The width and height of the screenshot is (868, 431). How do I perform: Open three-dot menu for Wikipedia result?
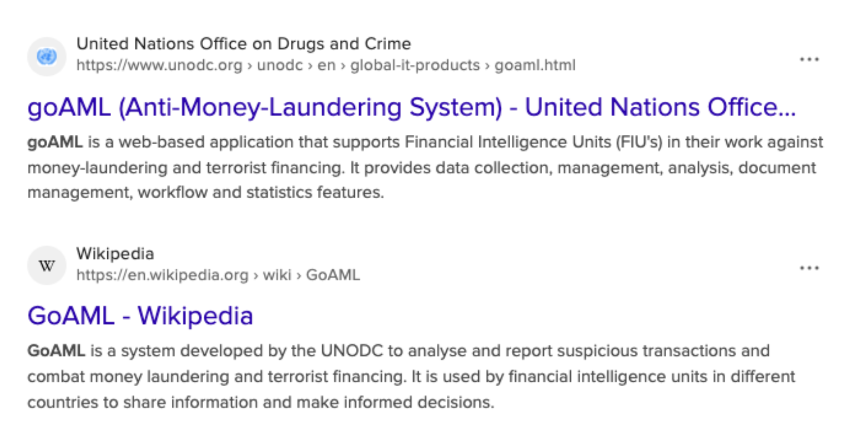[809, 268]
